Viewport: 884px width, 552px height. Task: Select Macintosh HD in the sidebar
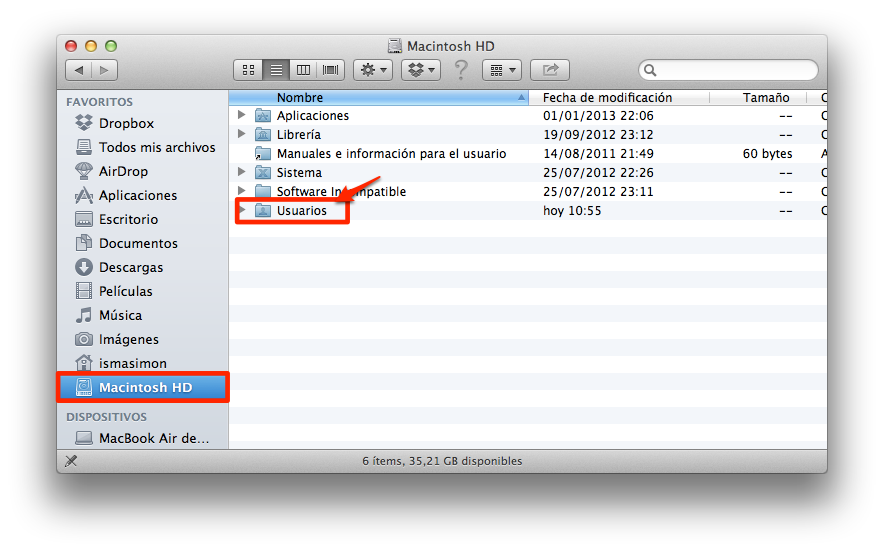tap(143, 387)
